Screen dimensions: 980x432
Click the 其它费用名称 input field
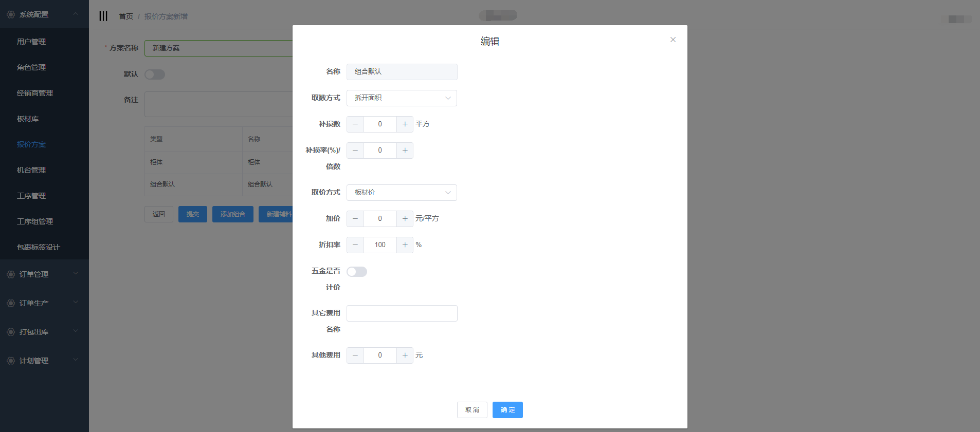click(x=402, y=313)
